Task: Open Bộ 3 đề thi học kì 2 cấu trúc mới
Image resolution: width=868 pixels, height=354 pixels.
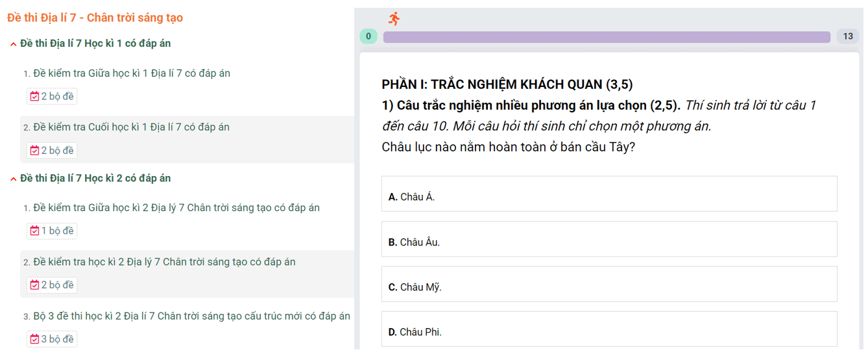Action: coord(191,316)
